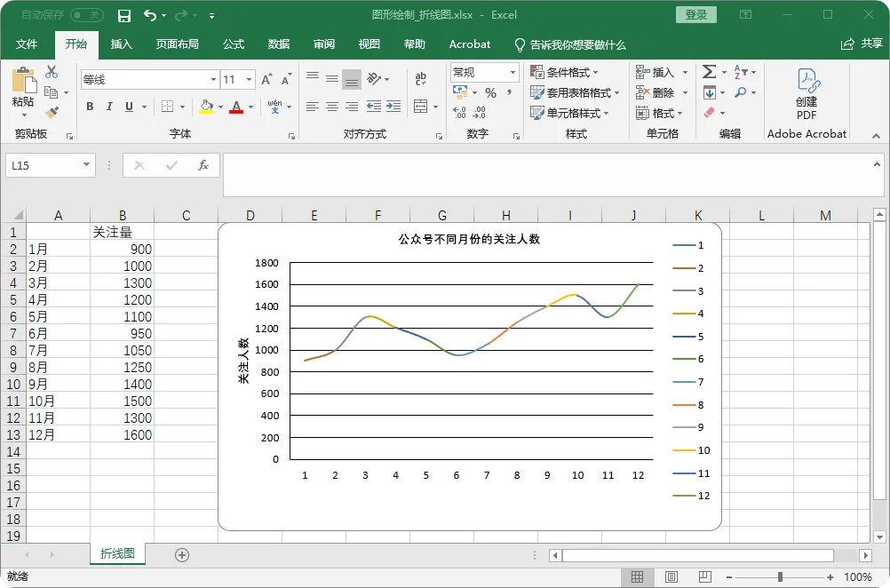Increase font size with larger A icon

(266, 79)
